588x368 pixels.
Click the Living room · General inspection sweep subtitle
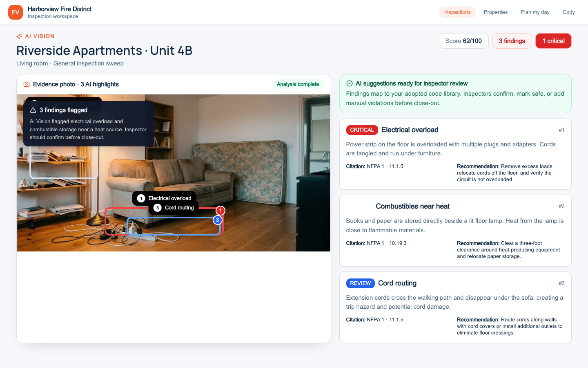coord(70,63)
